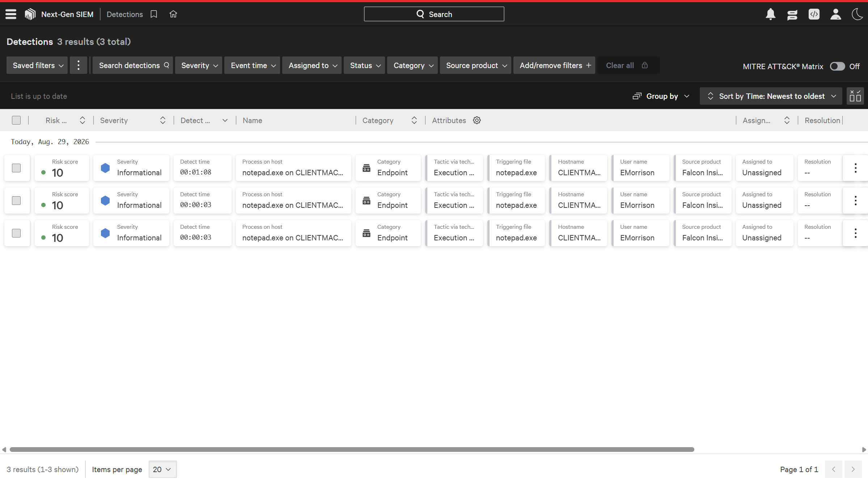868x483 pixels.
Task: Sort by Category column arrows
Action: pos(414,120)
